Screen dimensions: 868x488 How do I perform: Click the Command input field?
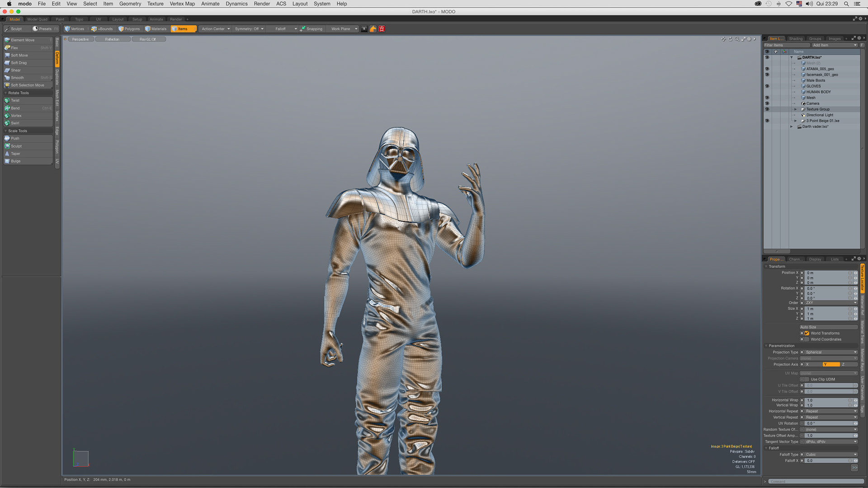pos(816,482)
